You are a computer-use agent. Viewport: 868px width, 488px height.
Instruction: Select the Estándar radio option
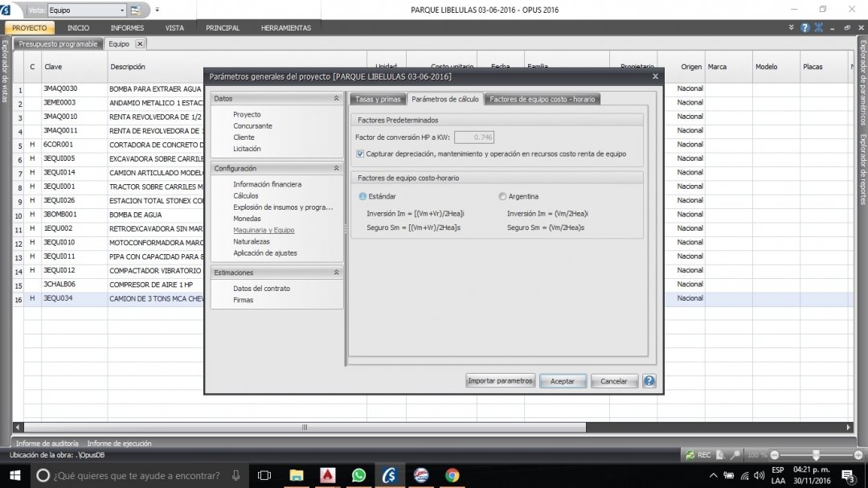tap(362, 196)
